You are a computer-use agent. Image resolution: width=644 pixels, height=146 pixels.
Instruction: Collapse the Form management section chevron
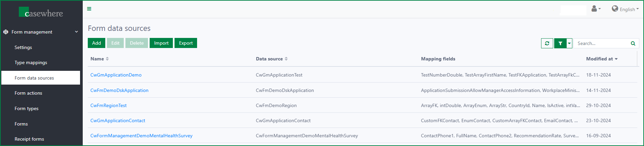click(x=76, y=32)
